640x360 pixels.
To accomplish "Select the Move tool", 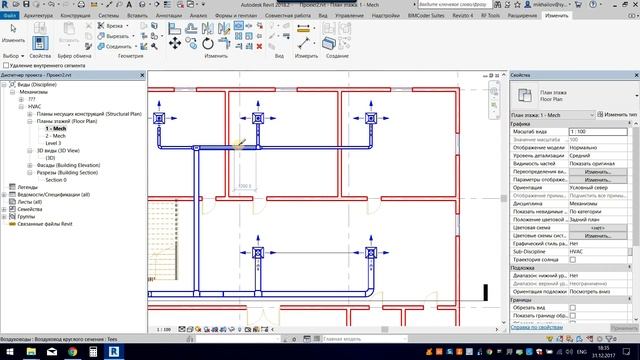I will (175, 43).
